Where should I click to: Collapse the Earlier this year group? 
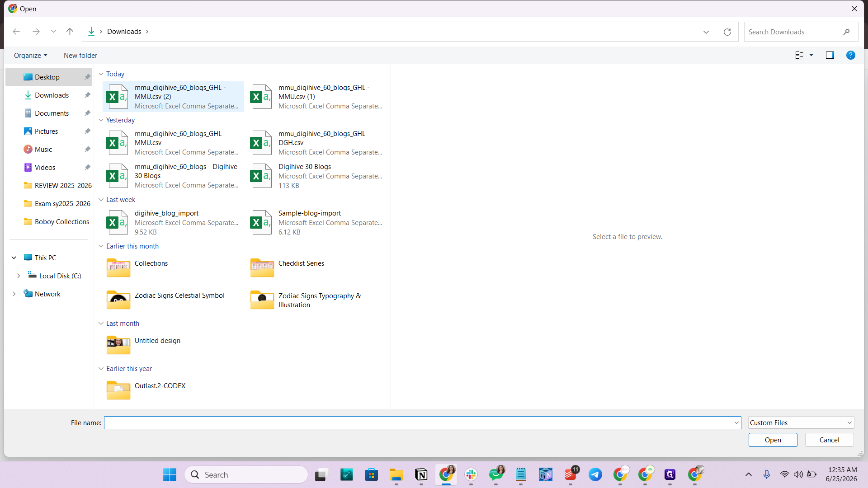[101, 368]
